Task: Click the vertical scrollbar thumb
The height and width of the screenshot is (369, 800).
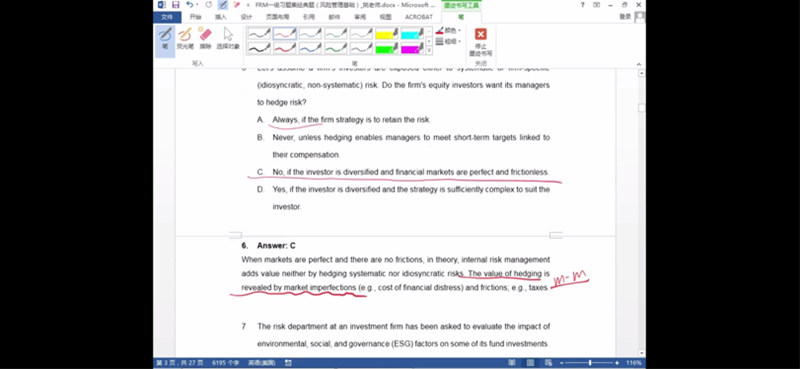Action: (x=641, y=108)
